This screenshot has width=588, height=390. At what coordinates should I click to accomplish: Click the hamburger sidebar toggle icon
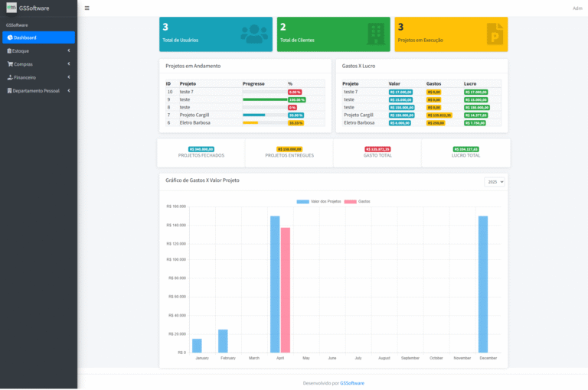(87, 8)
